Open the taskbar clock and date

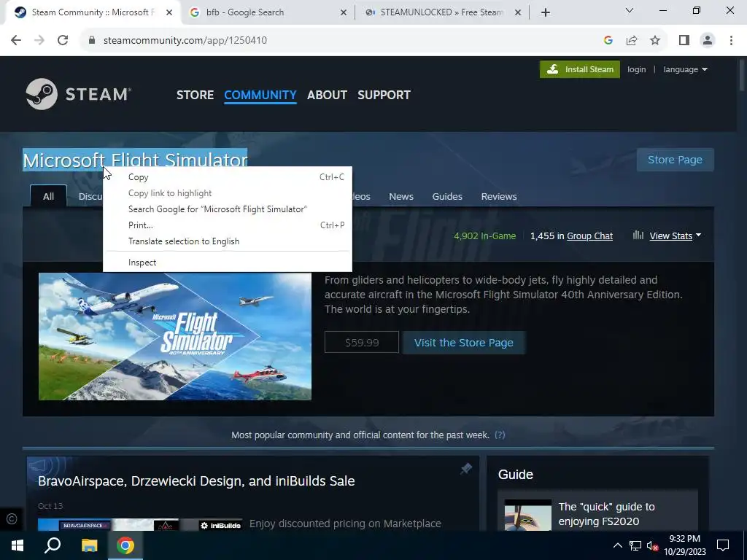coord(684,545)
